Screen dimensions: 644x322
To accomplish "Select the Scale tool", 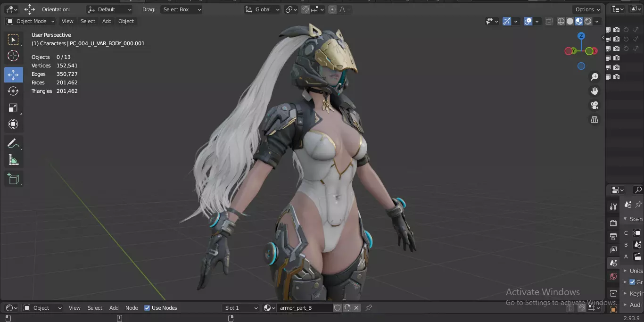I will [x=14, y=108].
